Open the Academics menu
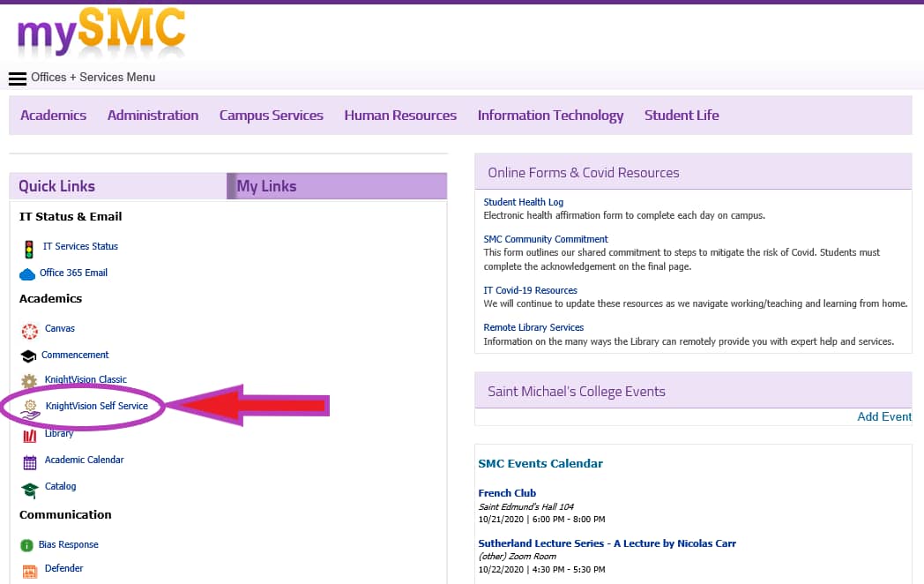The image size is (924, 584). tap(54, 115)
